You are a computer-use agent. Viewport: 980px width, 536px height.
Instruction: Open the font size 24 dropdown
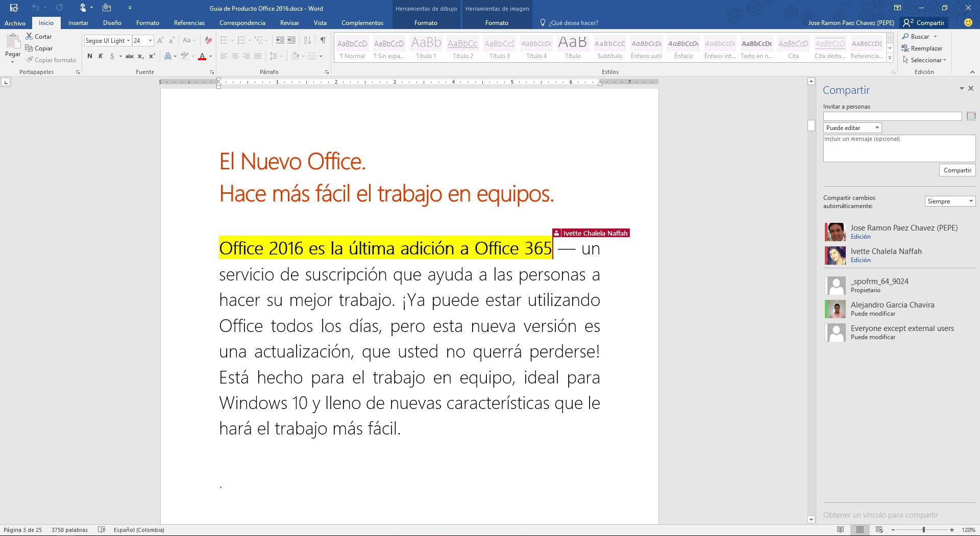150,40
